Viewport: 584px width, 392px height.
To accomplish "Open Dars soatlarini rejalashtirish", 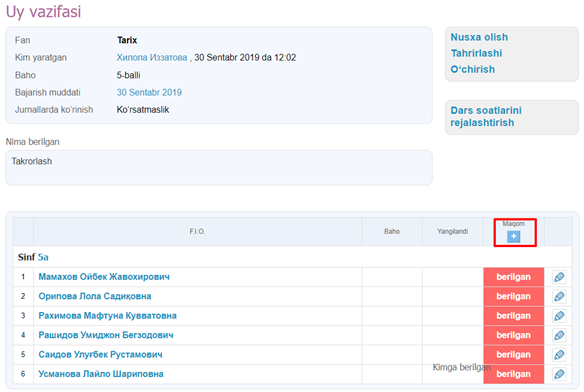I will [x=486, y=116].
